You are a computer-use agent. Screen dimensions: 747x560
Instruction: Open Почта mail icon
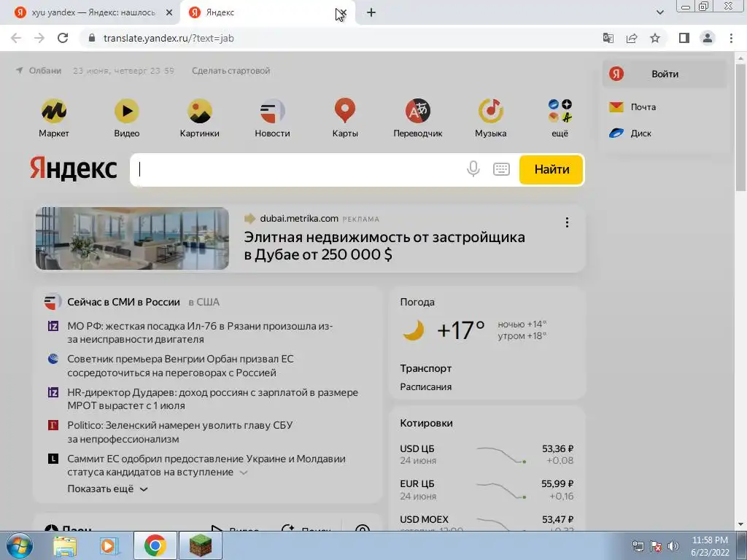pyautogui.click(x=616, y=106)
